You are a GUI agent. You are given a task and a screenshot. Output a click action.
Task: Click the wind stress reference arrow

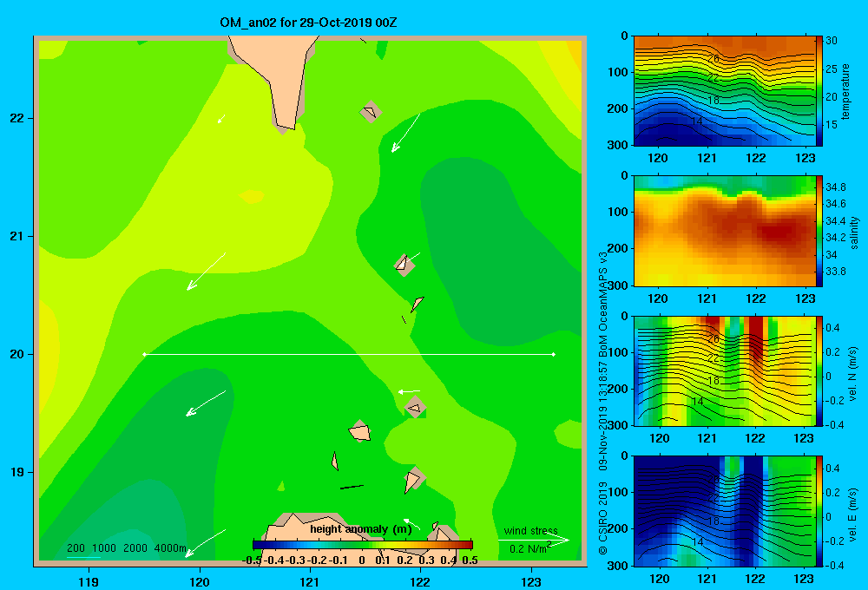click(533, 540)
